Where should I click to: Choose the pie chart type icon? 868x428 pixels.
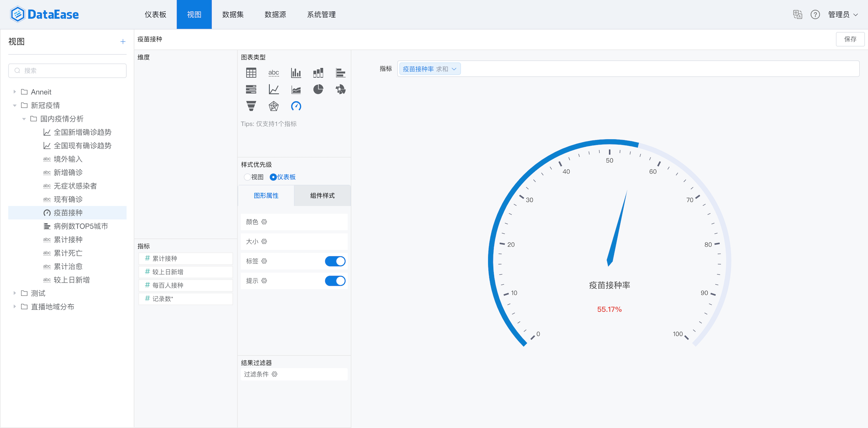318,89
